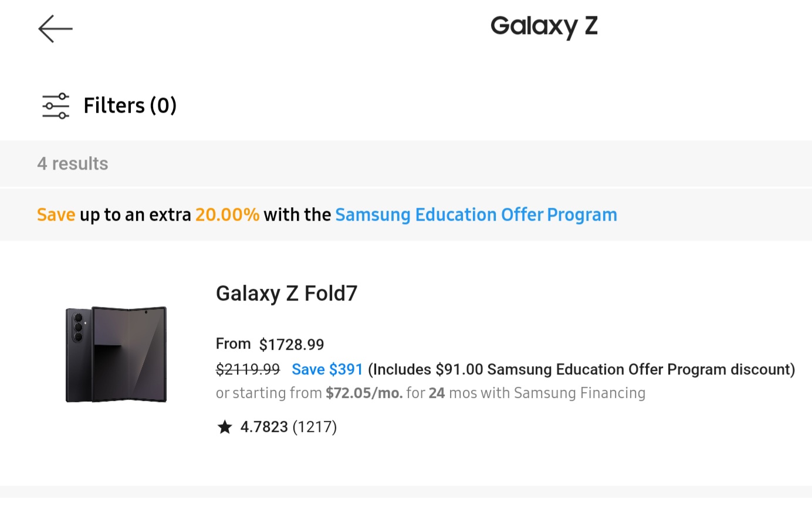This screenshot has width=812, height=523.
Task: Tap the Galaxy Z Fold7 phone thumbnail image
Action: (116, 353)
